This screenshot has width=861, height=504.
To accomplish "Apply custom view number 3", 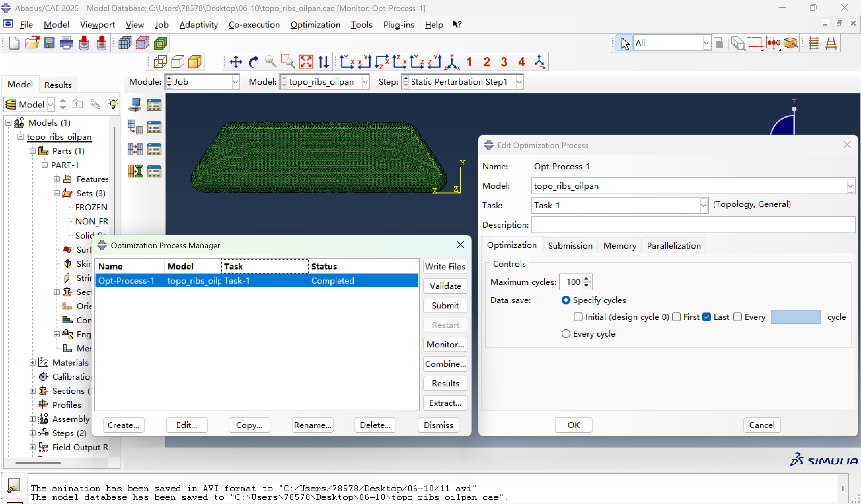I will pos(504,62).
